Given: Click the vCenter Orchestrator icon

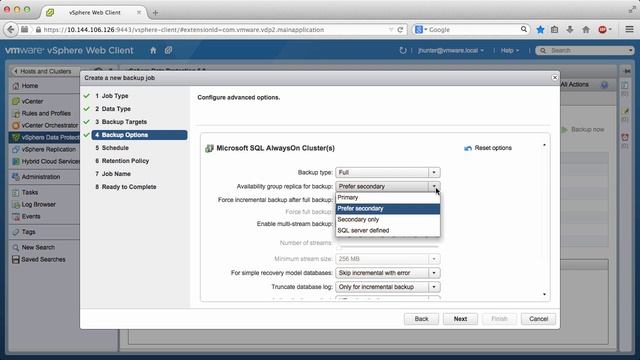Looking at the screenshot, I should click(x=16, y=125).
